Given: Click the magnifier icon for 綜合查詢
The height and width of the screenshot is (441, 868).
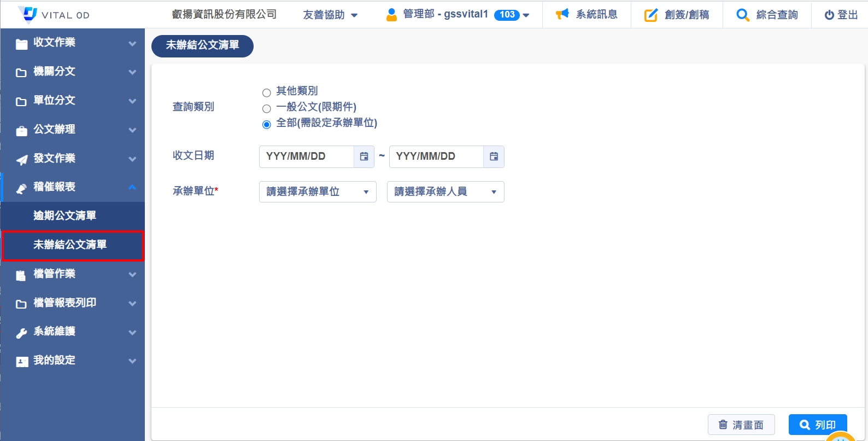Looking at the screenshot, I should (x=742, y=15).
